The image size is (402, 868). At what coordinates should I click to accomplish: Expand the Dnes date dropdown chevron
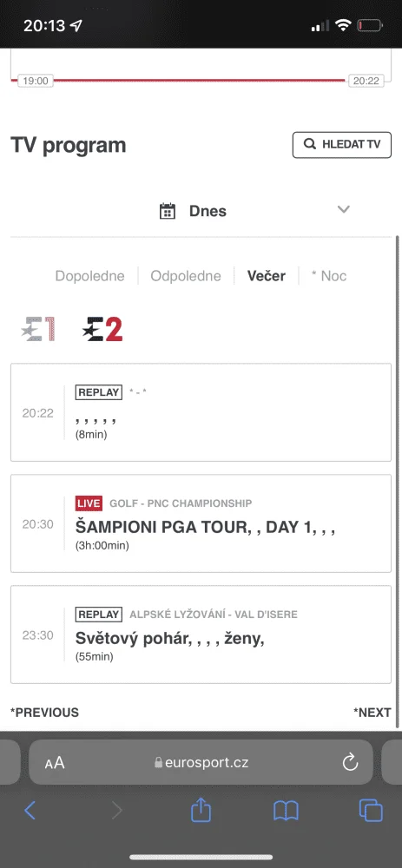[x=344, y=209]
